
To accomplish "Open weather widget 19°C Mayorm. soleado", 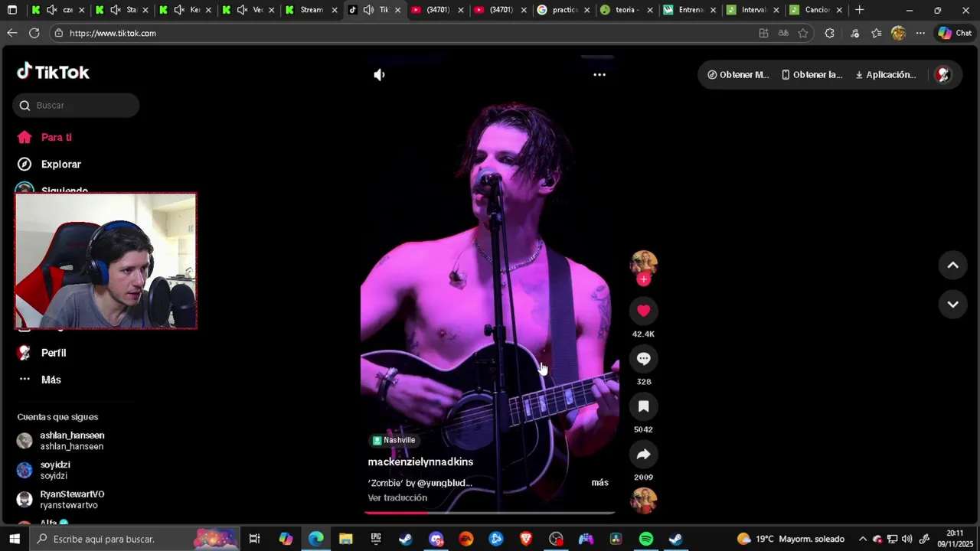I will 791,539.
